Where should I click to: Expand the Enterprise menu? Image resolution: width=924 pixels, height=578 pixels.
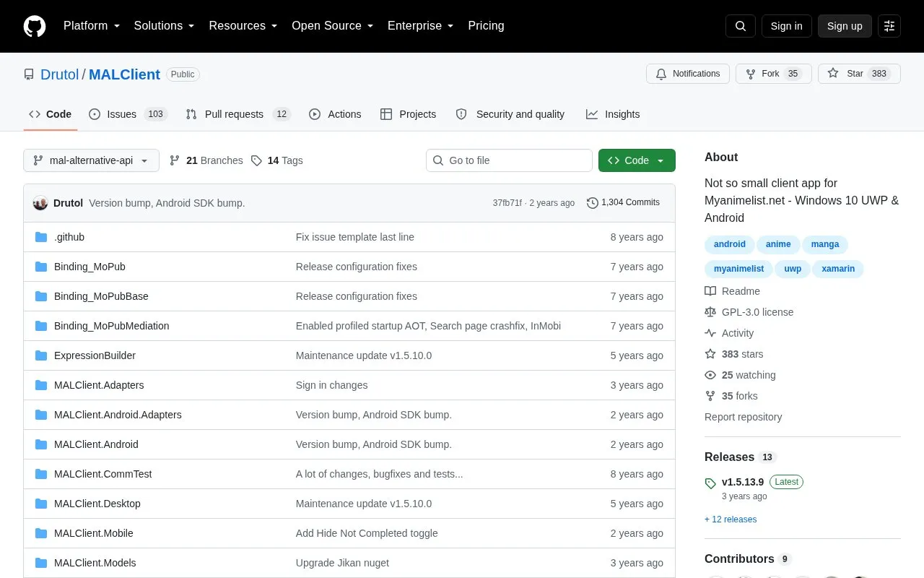point(421,26)
